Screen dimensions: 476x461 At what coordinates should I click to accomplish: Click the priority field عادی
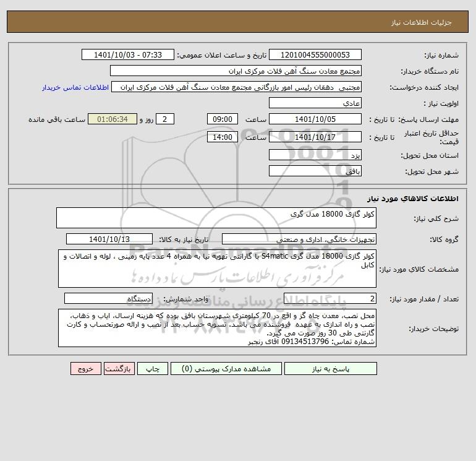pyautogui.click(x=315, y=103)
